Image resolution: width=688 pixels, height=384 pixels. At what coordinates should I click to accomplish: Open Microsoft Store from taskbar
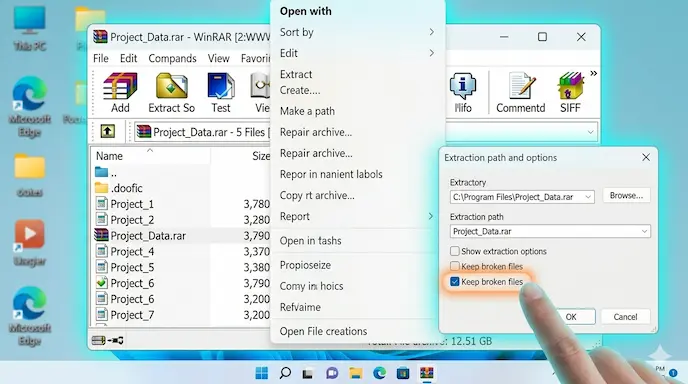[403, 373]
